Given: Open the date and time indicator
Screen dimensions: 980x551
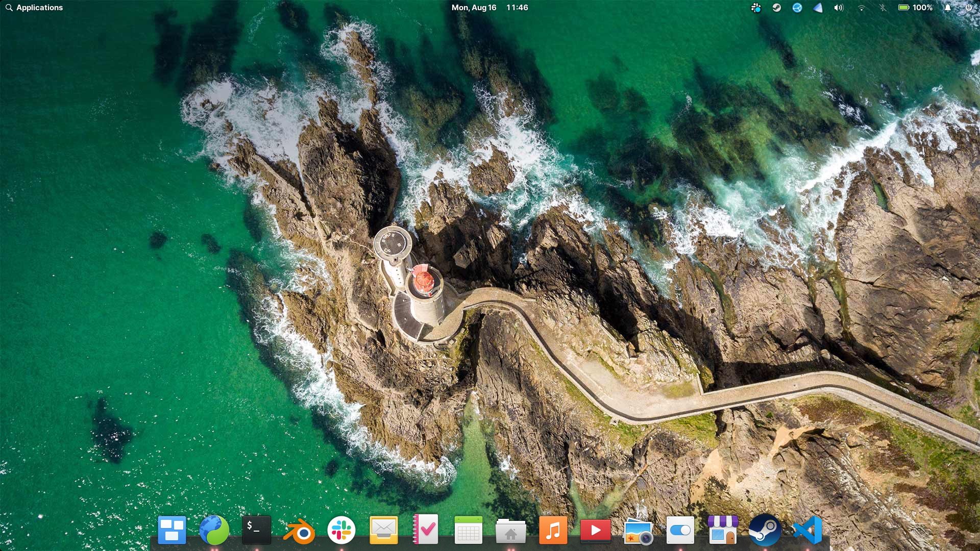Looking at the screenshot, I should tap(489, 8).
